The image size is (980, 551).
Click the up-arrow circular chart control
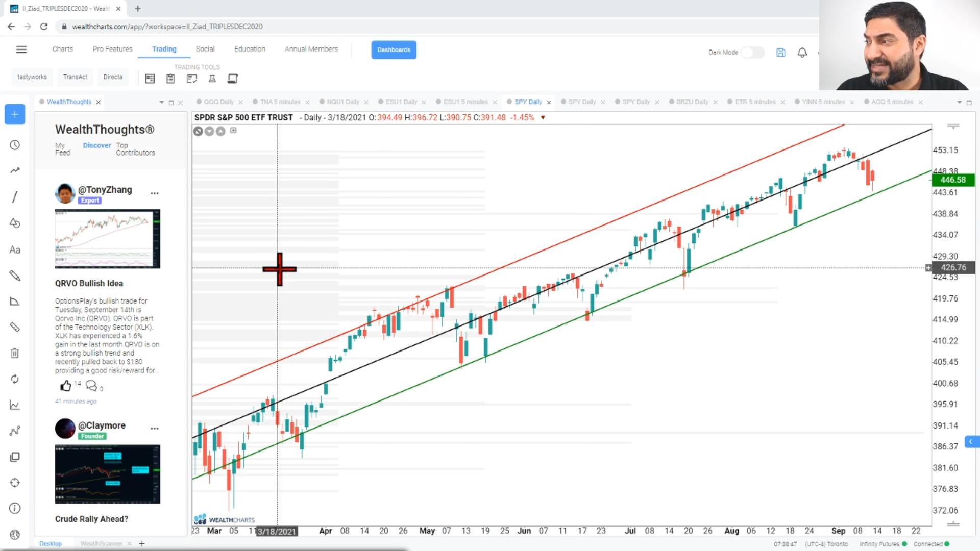pyautogui.click(x=220, y=132)
